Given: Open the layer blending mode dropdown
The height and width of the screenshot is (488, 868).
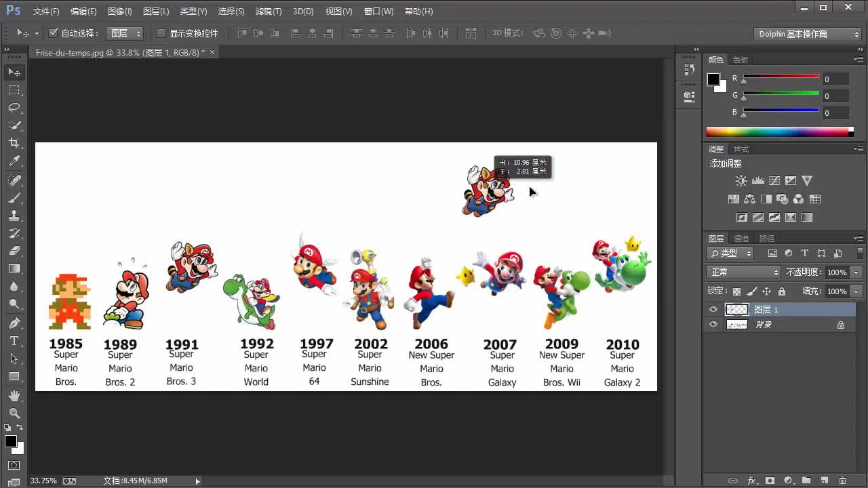Looking at the screenshot, I should (743, 271).
